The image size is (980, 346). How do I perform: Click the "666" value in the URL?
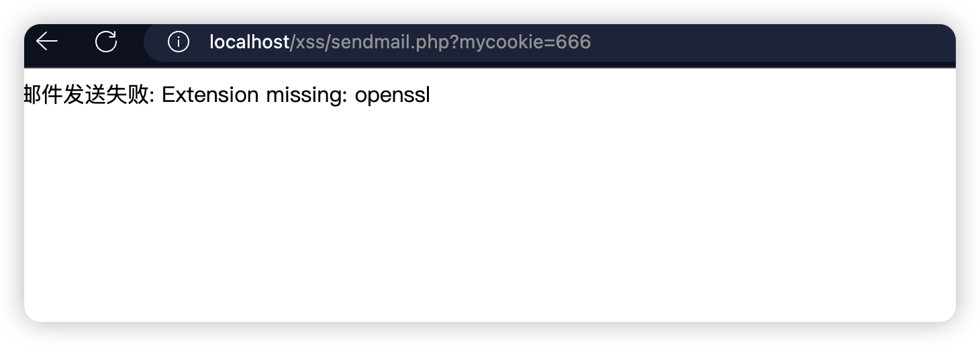573,42
